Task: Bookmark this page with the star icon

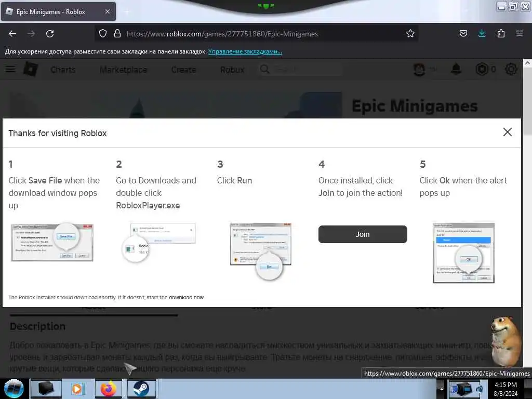Action: [410, 33]
